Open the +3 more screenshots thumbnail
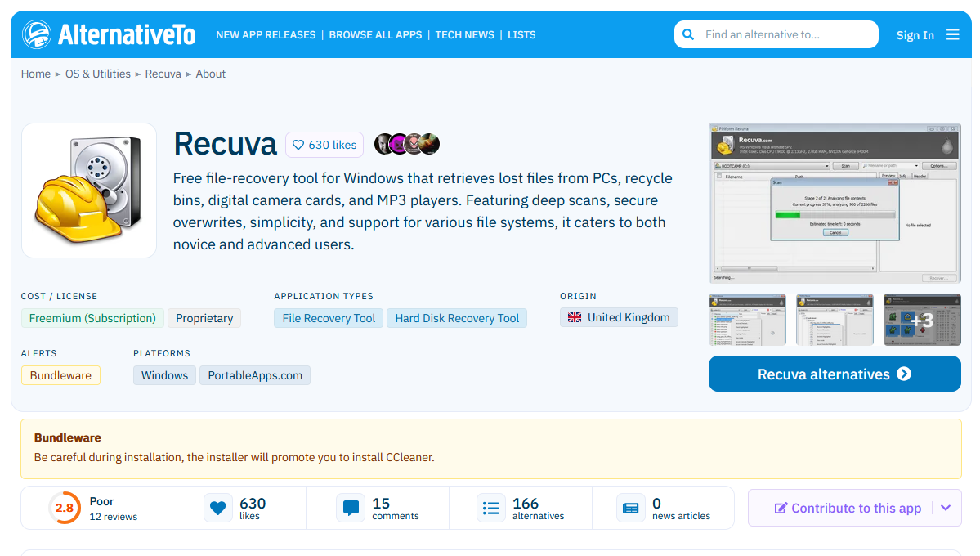 (923, 320)
